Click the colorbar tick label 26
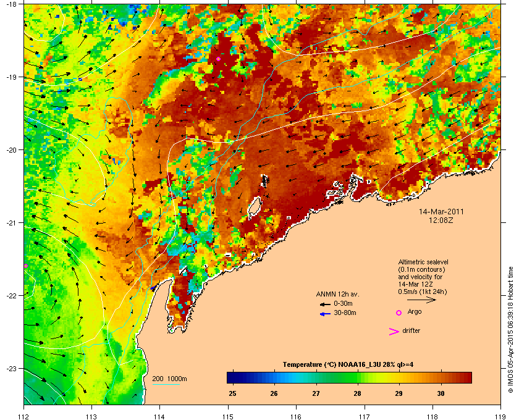519x420 pixels. pyautogui.click(x=274, y=393)
